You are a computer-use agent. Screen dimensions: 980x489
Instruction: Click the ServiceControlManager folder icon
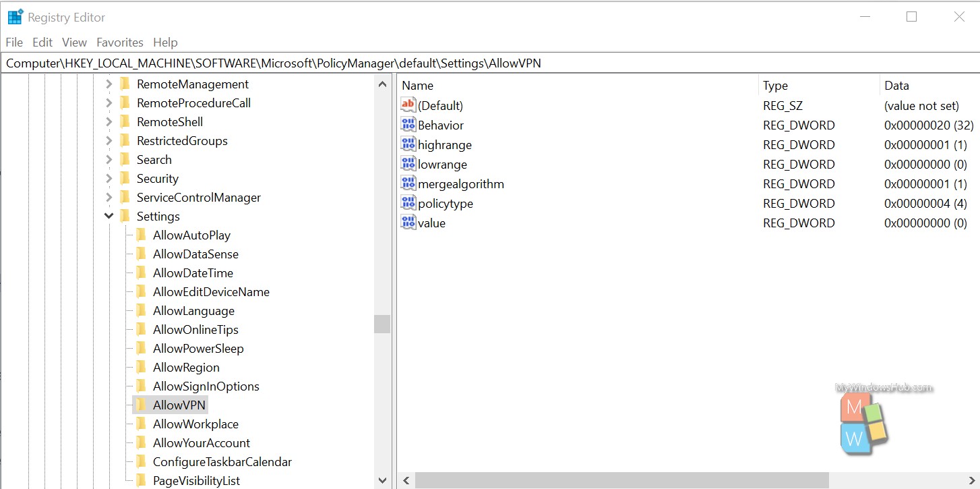point(124,197)
